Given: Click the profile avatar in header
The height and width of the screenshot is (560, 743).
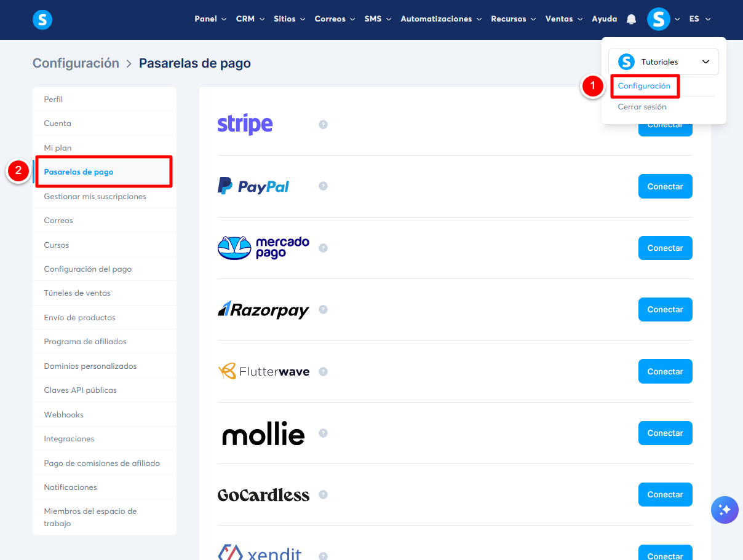Looking at the screenshot, I should 659,19.
